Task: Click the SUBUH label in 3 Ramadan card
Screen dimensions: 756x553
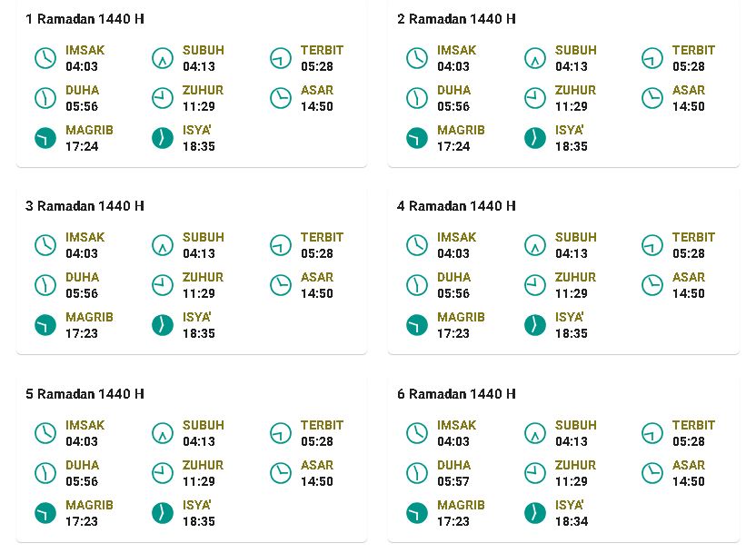Action: click(203, 237)
